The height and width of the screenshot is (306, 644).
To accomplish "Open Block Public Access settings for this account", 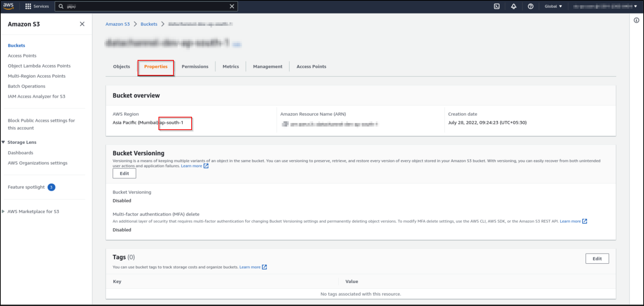I will click(x=41, y=124).
